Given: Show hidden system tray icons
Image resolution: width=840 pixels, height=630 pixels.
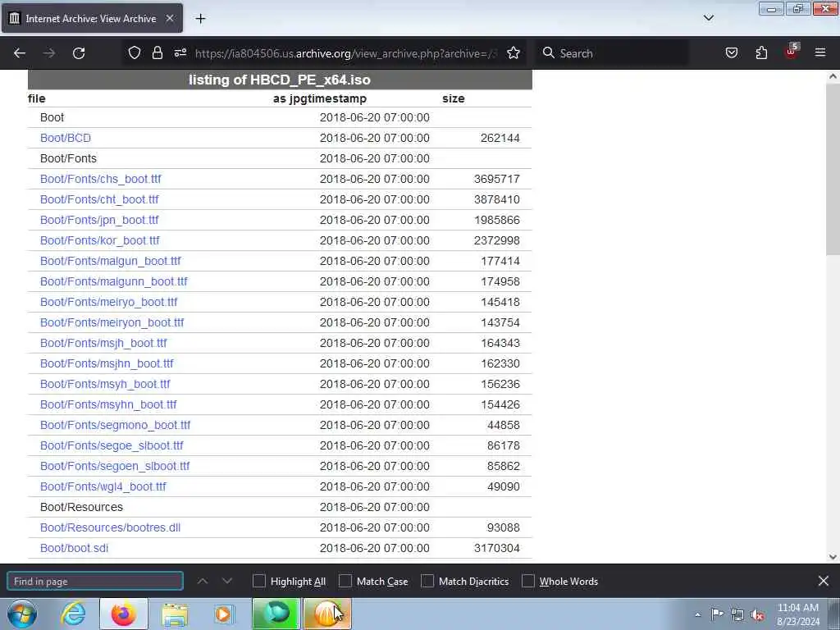Looking at the screenshot, I should pos(697,614).
